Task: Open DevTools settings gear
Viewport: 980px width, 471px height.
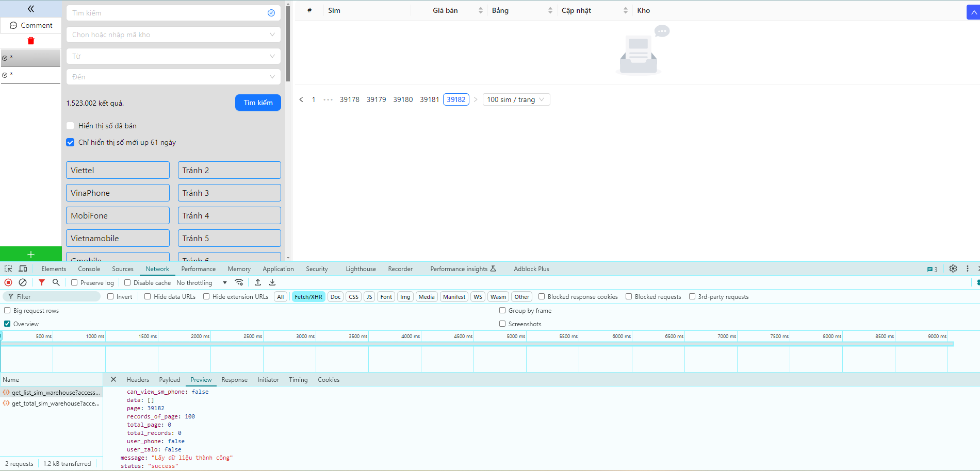Action: tap(953, 268)
